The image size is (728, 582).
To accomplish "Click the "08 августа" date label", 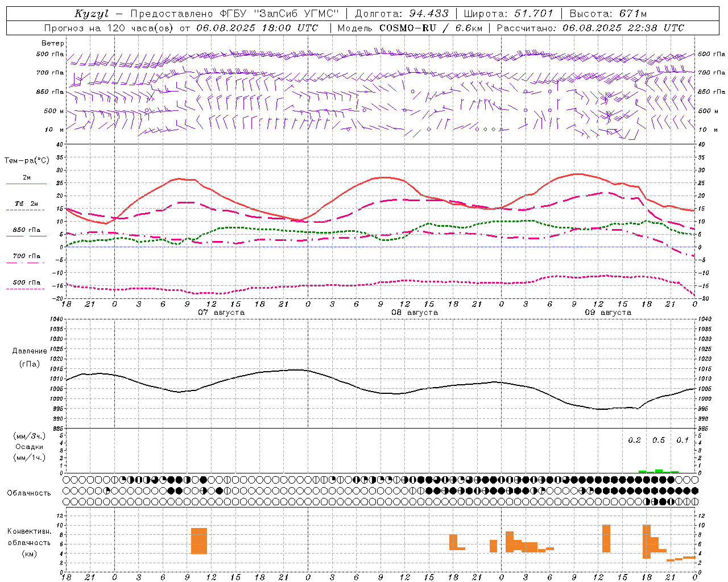I will pos(415,313).
